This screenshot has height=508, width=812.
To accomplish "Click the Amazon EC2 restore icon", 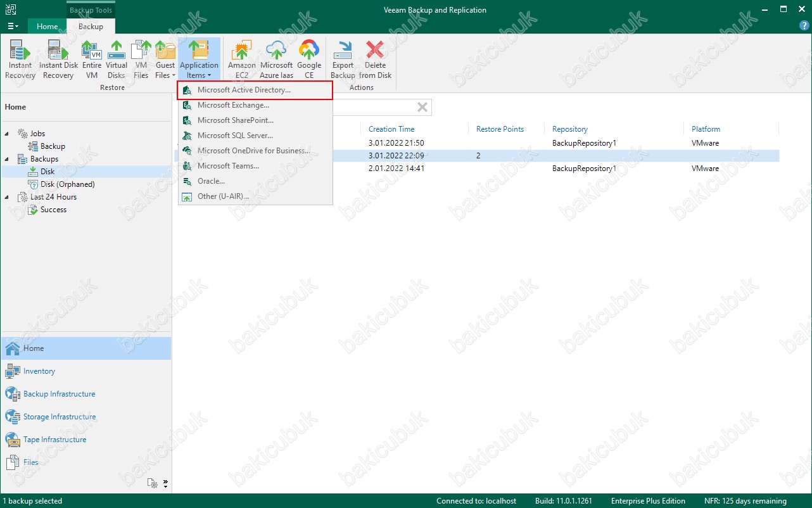I will 241,60.
